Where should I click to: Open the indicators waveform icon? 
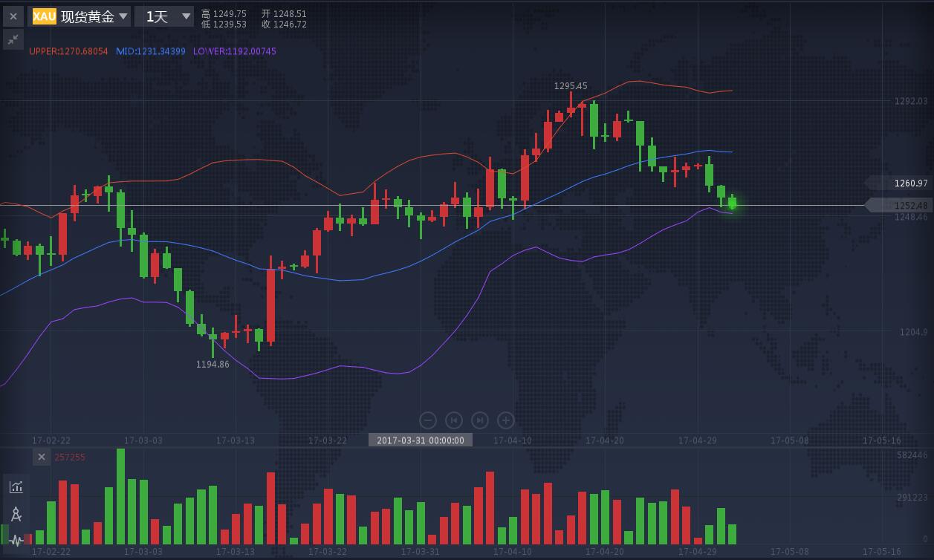16,540
